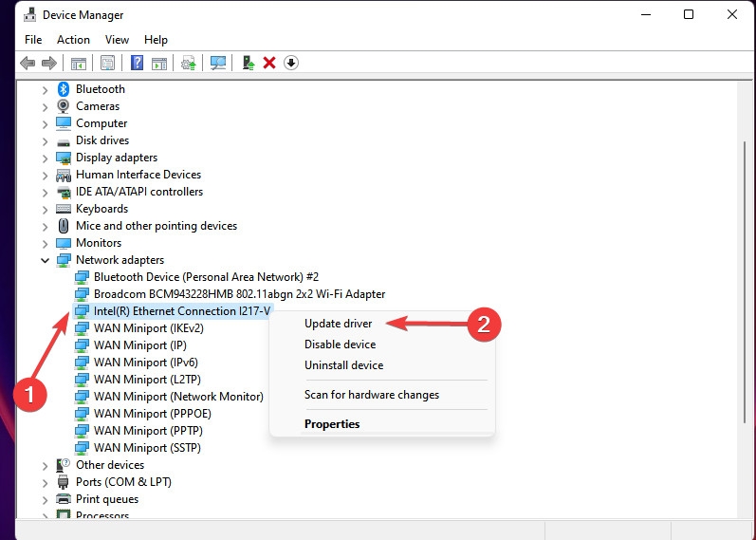Expand the Bluetooth category
The height and width of the screenshot is (540, 756).
[x=45, y=90]
